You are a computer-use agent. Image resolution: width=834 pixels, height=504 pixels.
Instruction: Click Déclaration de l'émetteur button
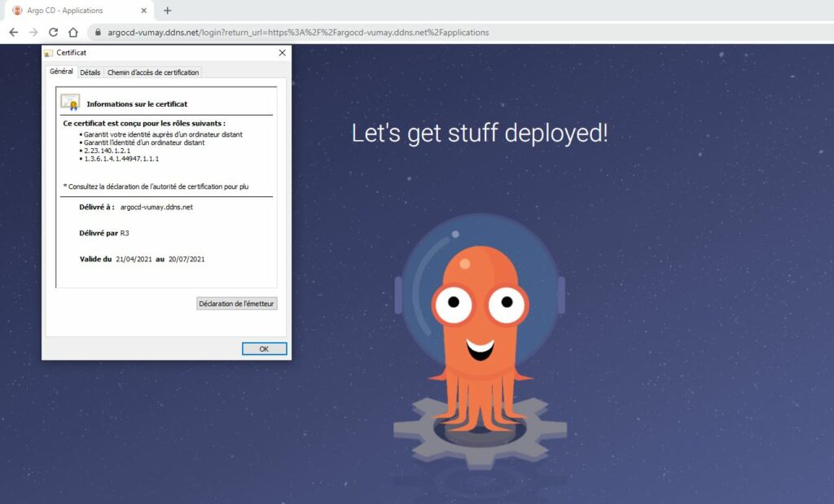237,304
